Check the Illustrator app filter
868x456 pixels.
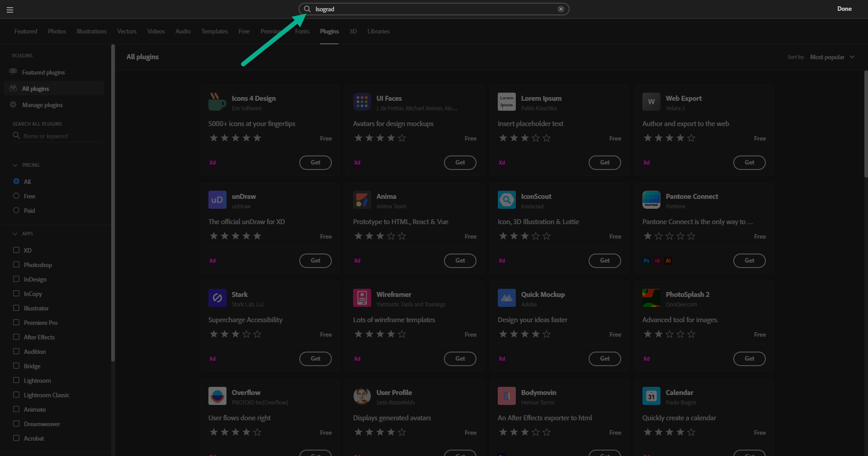tap(16, 308)
